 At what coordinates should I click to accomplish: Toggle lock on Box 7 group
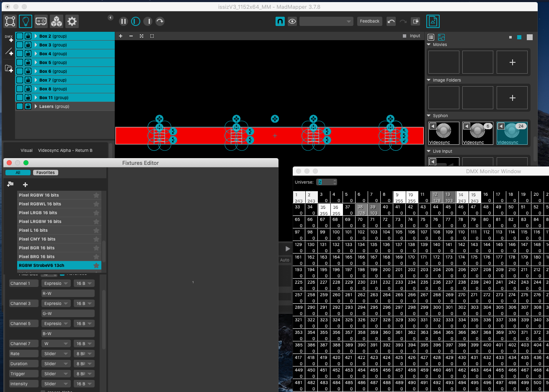(28, 80)
